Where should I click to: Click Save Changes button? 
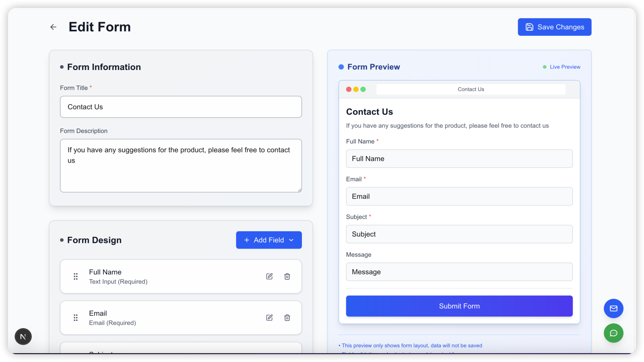(555, 27)
